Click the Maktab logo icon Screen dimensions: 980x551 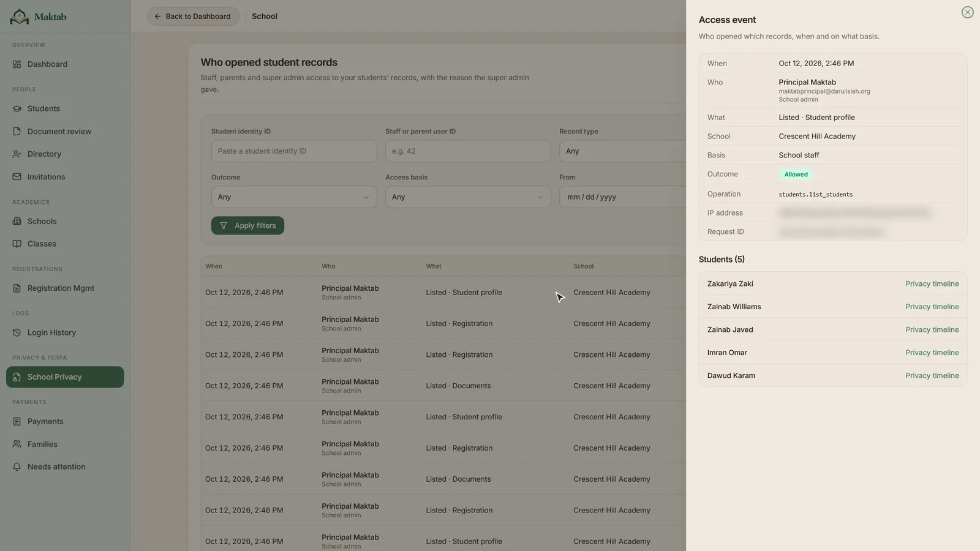tap(19, 17)
